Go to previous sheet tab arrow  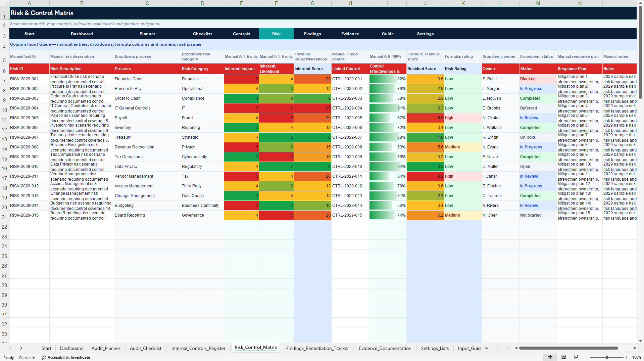pyautogui.click(x=10, y=348)
